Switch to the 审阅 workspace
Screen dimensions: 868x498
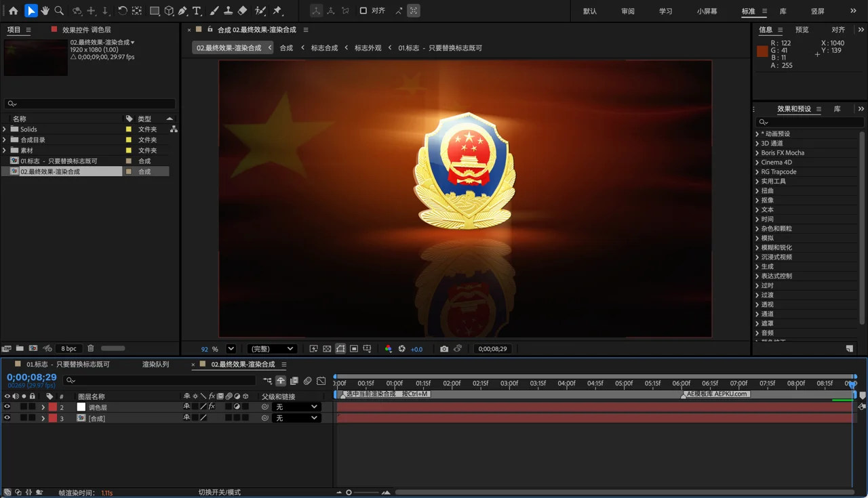pos(628,12)
